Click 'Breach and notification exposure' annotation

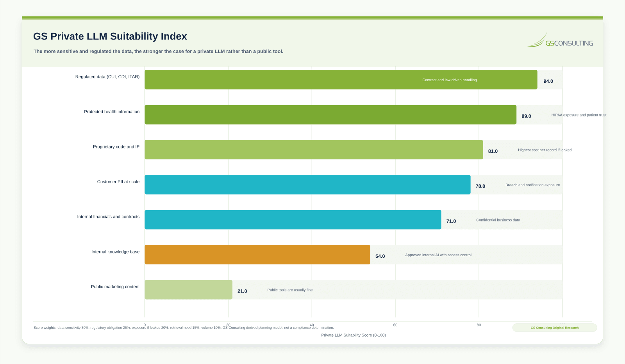coord(533,185)
